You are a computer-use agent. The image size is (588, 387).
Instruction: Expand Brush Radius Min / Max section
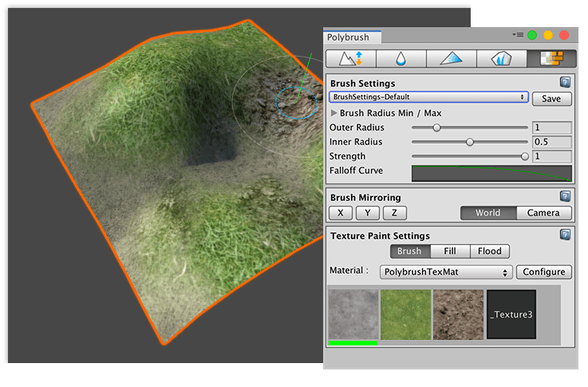click(x=334, y=113)
